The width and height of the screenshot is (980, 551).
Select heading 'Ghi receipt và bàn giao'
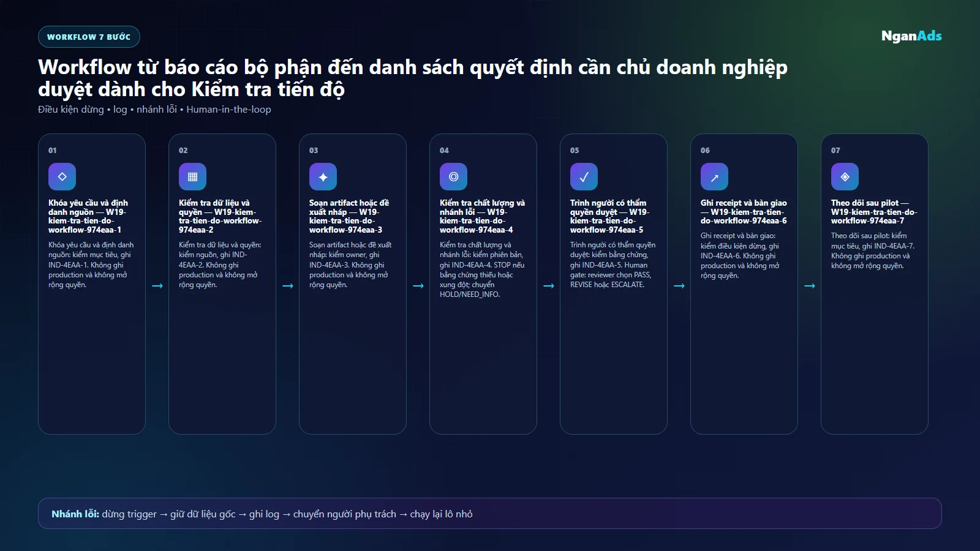point(744,203)
